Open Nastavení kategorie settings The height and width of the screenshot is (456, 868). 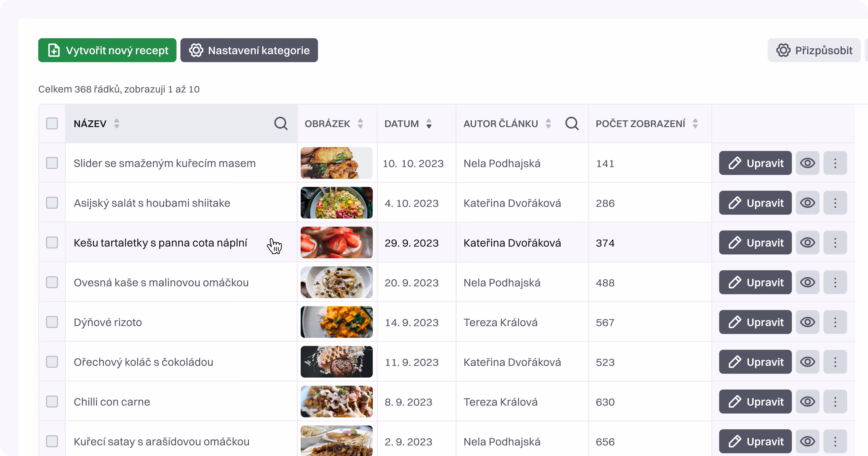249,50
